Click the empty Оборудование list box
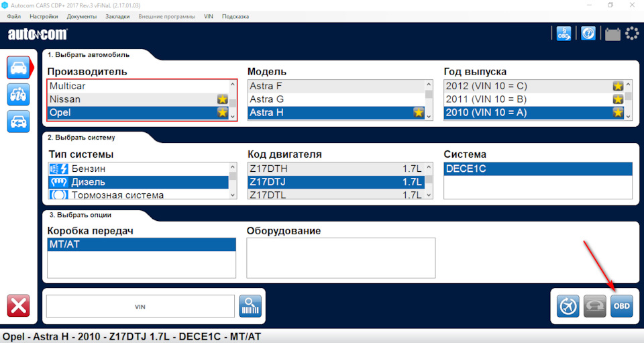Viewport: 644px width, 343px height. pos(341,258)
